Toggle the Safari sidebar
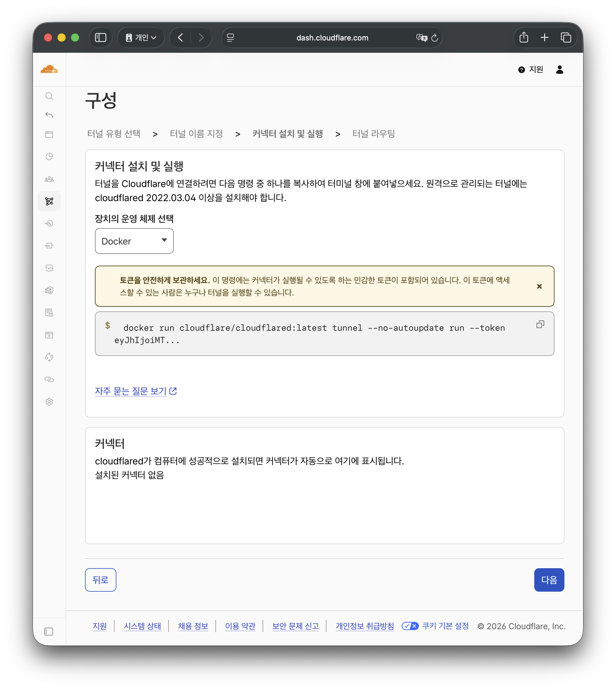The height and width of the screenshot is (689, 616). (x=101, y=38)
